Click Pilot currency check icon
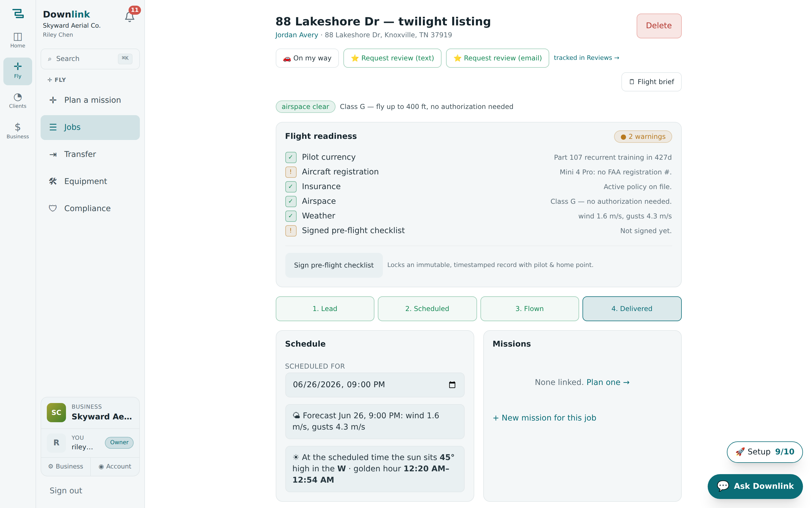Viewport: 812px width, 508px height. pos(291,157)
